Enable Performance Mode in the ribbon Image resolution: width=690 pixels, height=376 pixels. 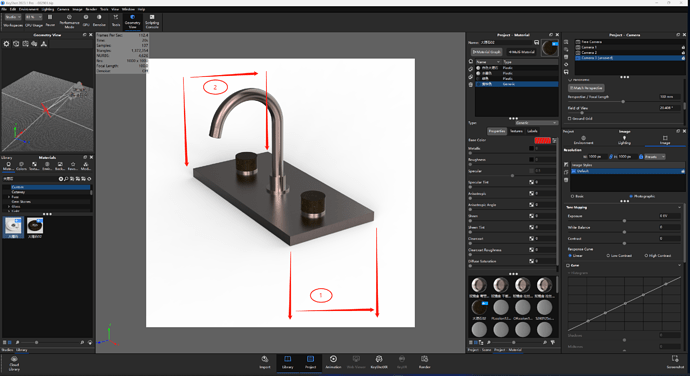click(x=69, y=21)
